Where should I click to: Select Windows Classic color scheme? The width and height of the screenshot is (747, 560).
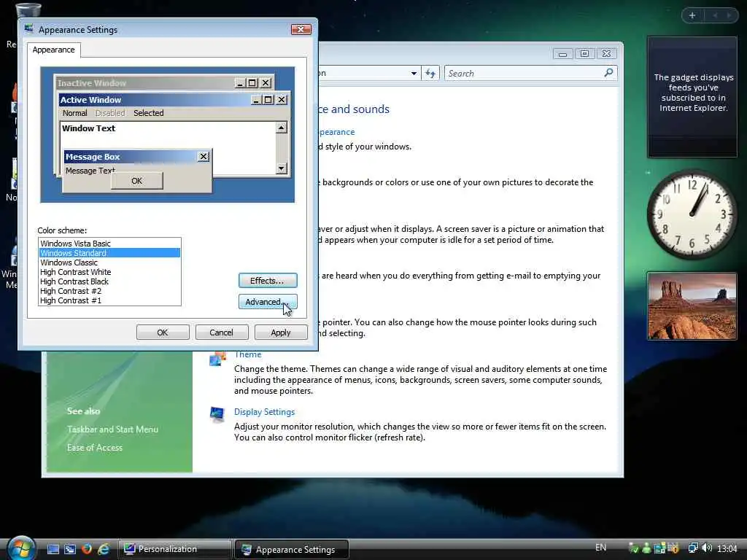tap(109, 262)
